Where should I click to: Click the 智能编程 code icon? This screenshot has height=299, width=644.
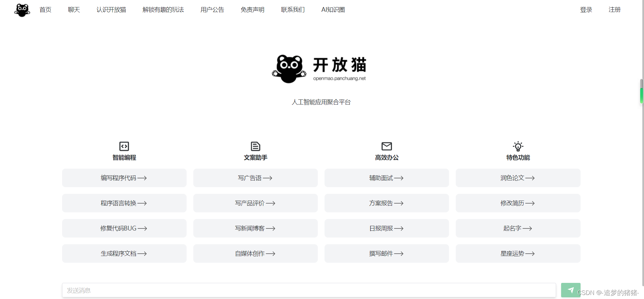(x=124, y=146)
